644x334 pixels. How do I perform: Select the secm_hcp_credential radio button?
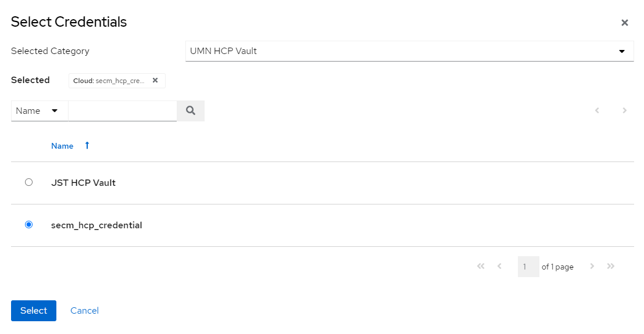coord(29,225)
